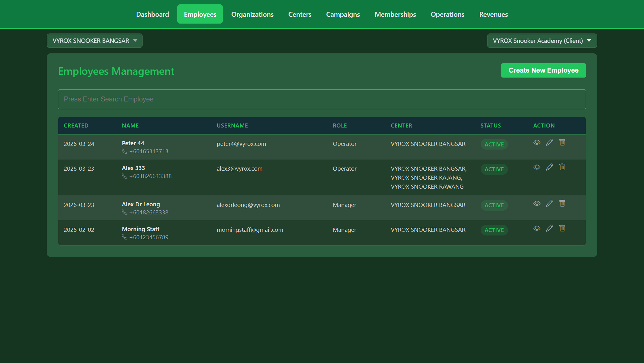
Task: Click phone number +60165313713
Action: (x=149, y=151)
